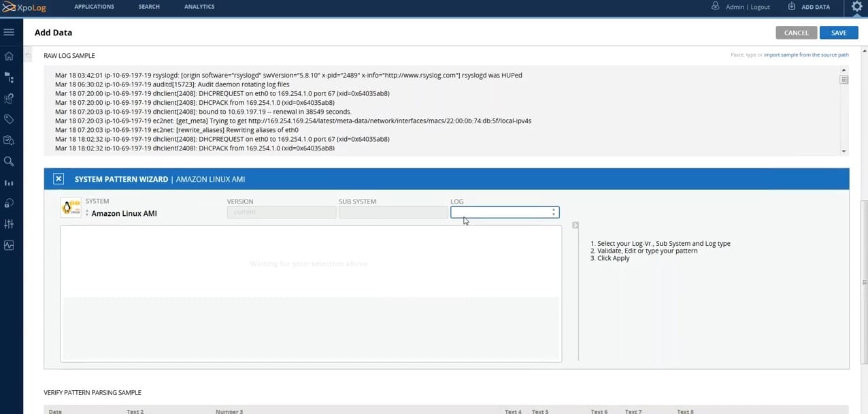Open the activity pulse sidebar icon
This screenshot has width=868, height=414.
click(x=9, y=245)
